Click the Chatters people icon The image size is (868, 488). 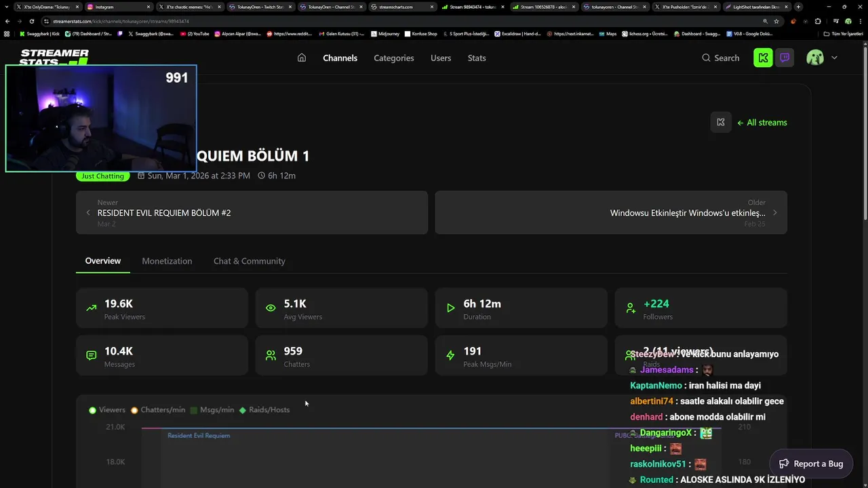click(x=271, y=355)
